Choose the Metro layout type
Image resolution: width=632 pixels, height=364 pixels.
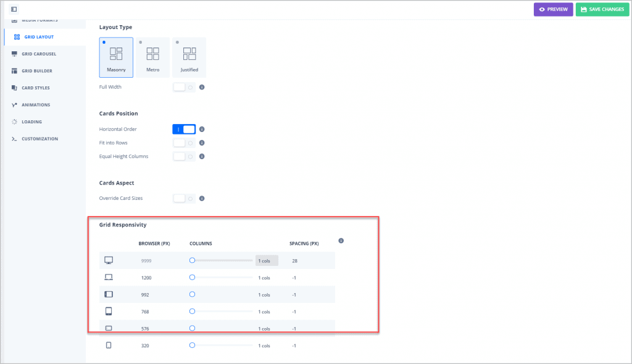coord(152,57)
